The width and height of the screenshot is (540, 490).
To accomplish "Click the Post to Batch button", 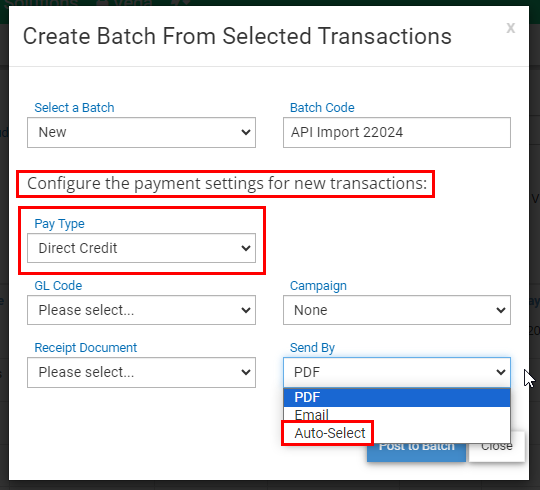I will point(416,452).
